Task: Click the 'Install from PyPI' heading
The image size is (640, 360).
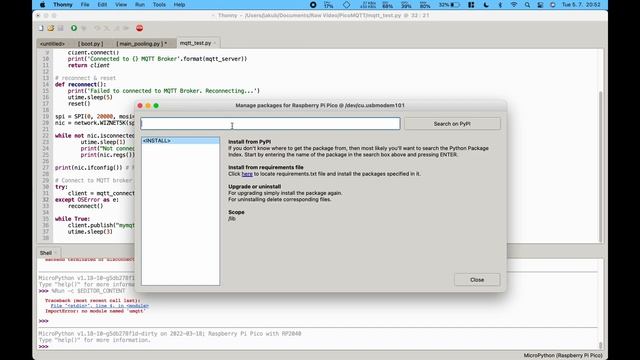Action: pyautogui.click(x=249, y=142)
